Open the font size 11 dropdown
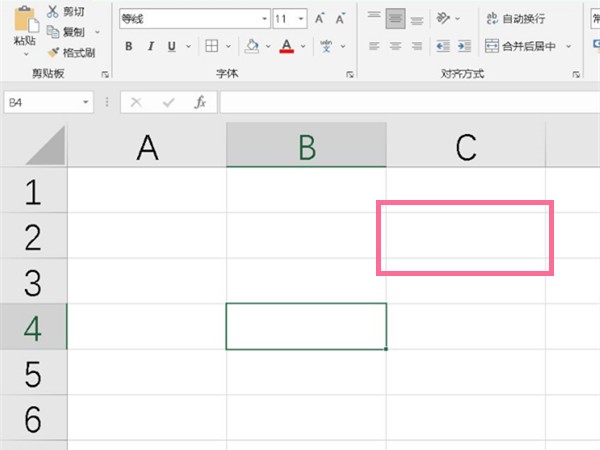This screenshot has height=450, width=600. tap(301, 18)
